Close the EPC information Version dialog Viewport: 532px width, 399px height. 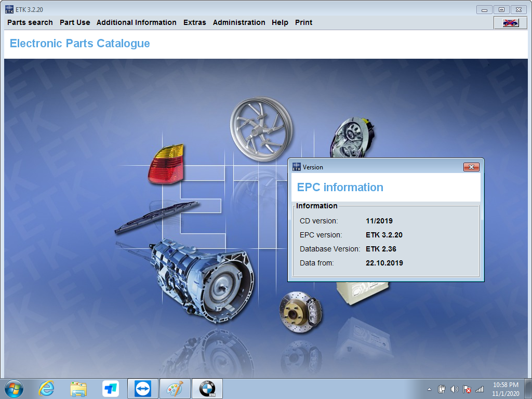[x=472, y=167]
